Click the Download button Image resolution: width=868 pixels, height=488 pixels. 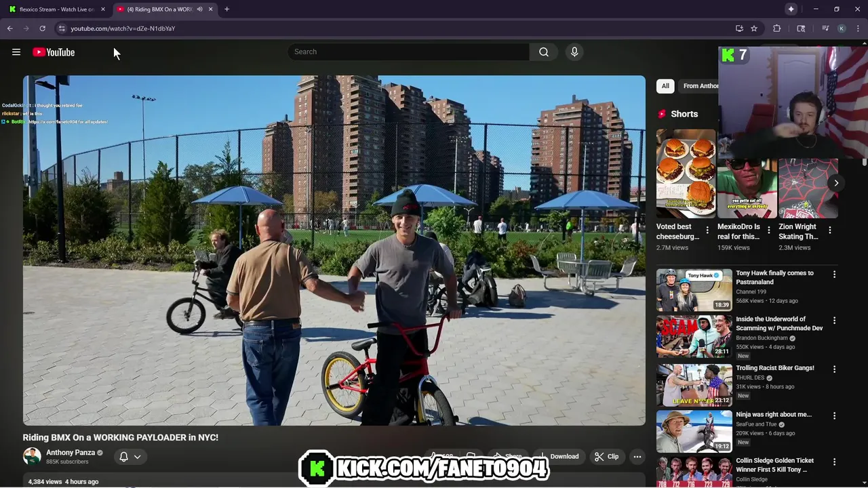pos(559,457)
